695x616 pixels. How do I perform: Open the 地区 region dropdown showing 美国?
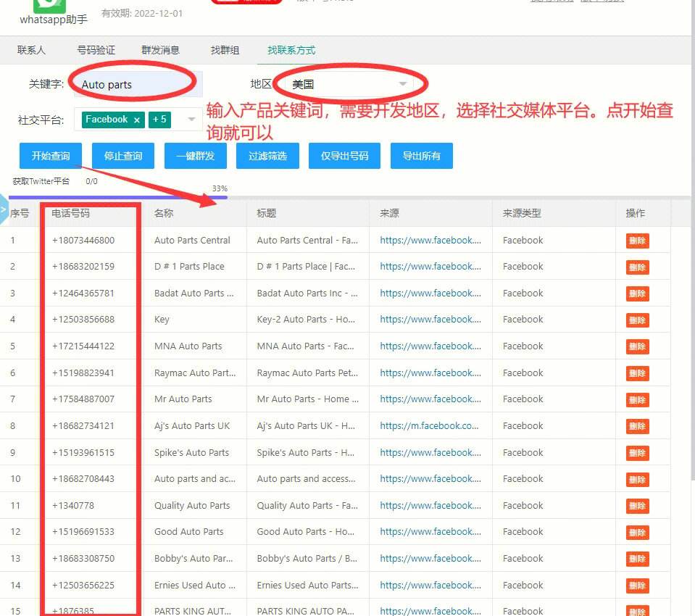click(x=349, y=84)
